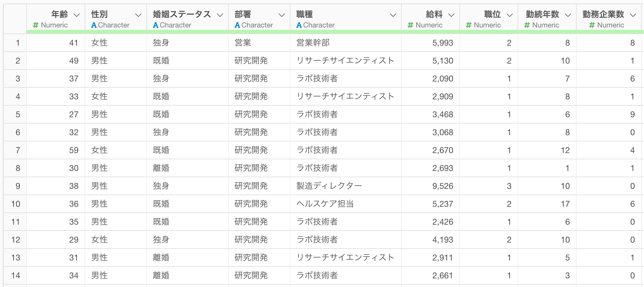Open the 勤続年数 column dropdown menu
Viewport: 644px width, 287px height.
pos(568,15)
